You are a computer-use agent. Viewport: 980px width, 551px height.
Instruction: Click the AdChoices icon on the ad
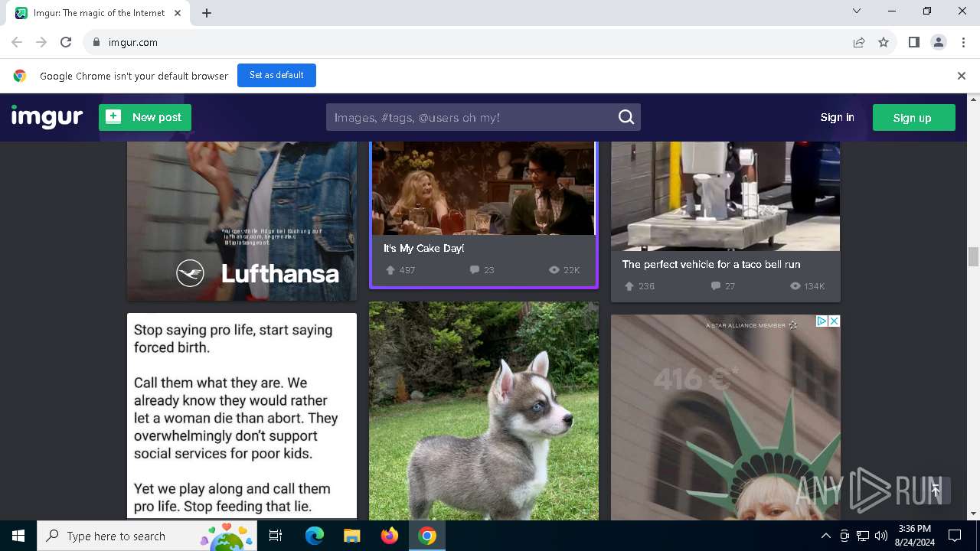(822, 321)
